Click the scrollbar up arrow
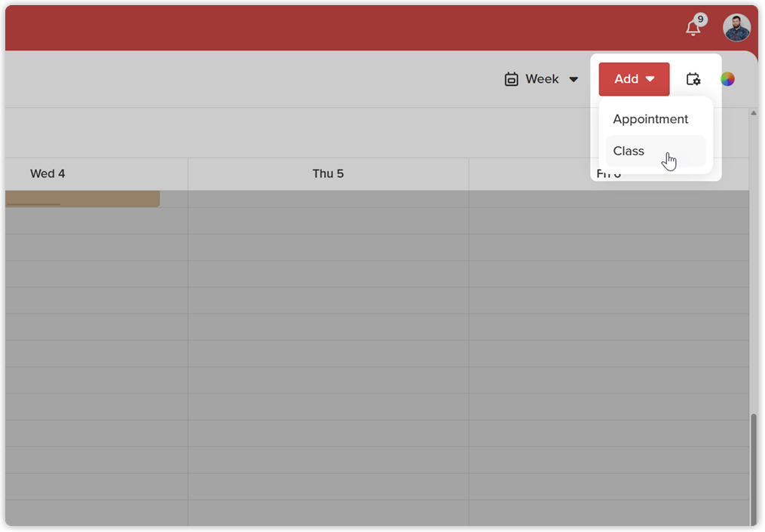 (753, 113)
